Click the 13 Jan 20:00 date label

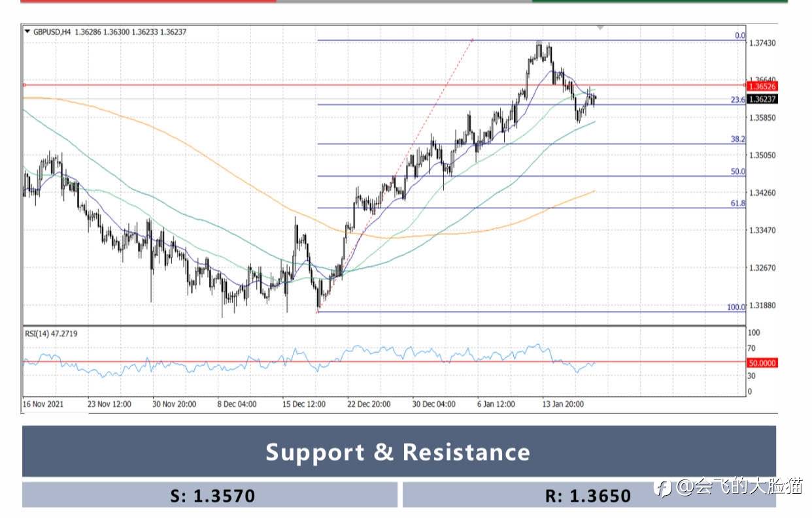click(x=562, y=404)
